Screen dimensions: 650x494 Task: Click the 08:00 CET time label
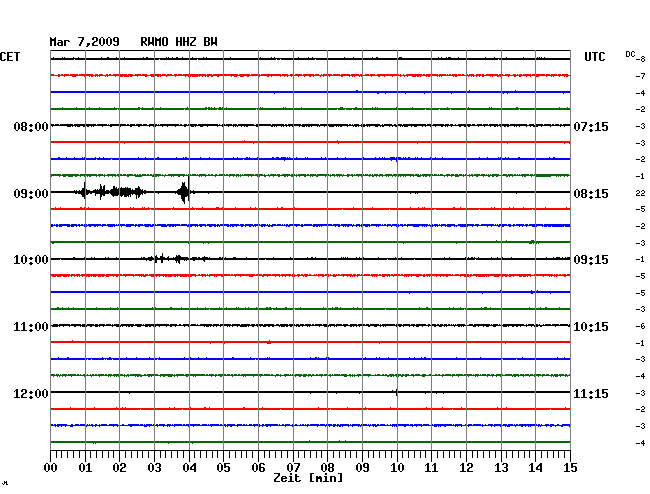coord(31,126)
